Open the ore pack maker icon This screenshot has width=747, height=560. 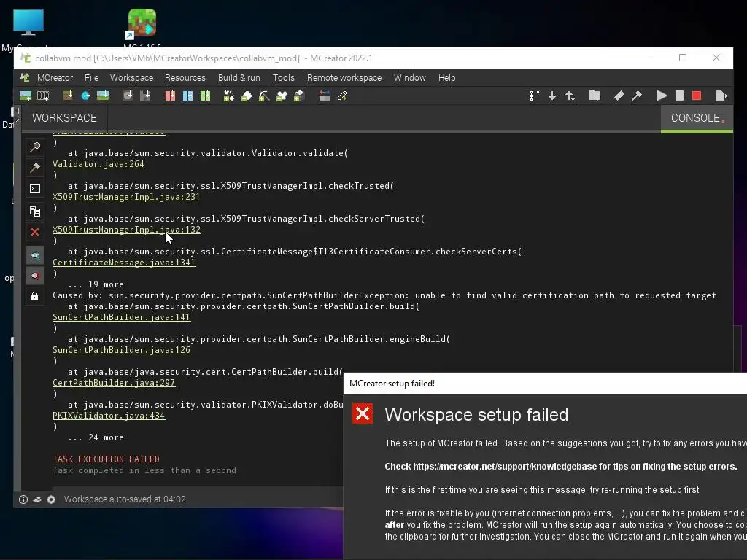(247, 96)
